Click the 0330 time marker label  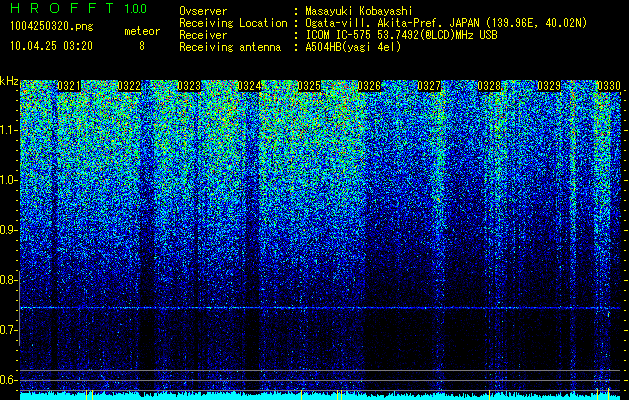(609, 86)
